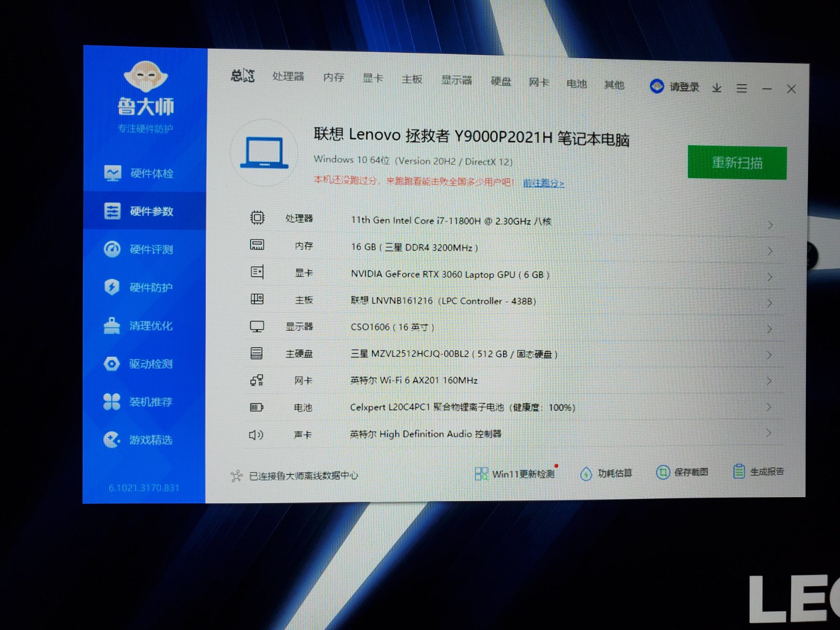Click the laptop computer icon
Viewport: 840px width, 630px height.
[264, 152]
